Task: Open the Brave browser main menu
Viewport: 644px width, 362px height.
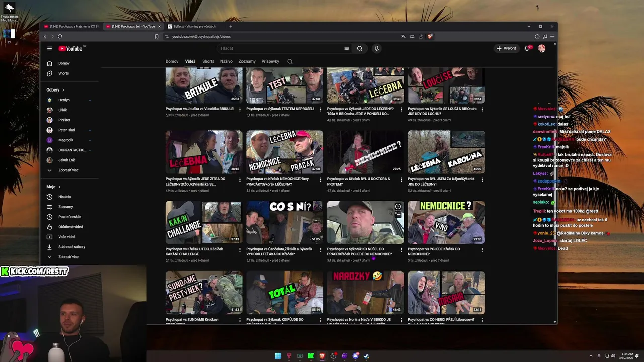Action: [552, 36]
